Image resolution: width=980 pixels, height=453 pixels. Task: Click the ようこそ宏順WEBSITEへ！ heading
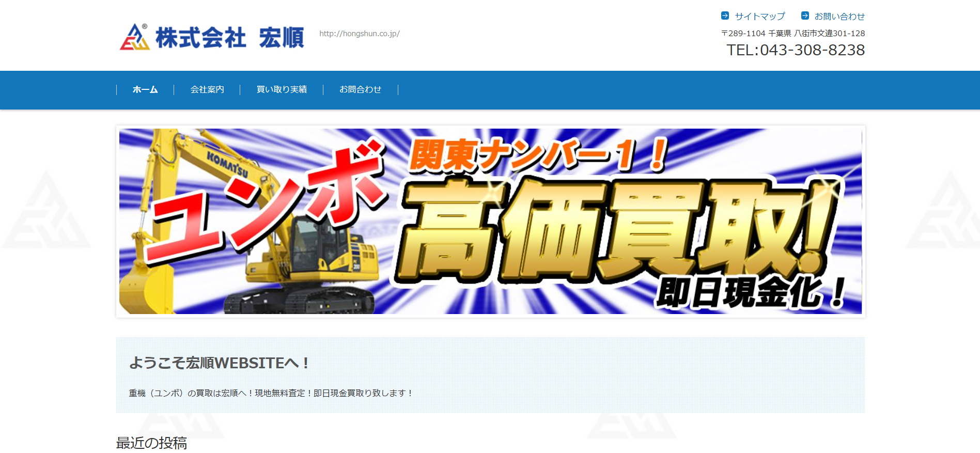219,363
